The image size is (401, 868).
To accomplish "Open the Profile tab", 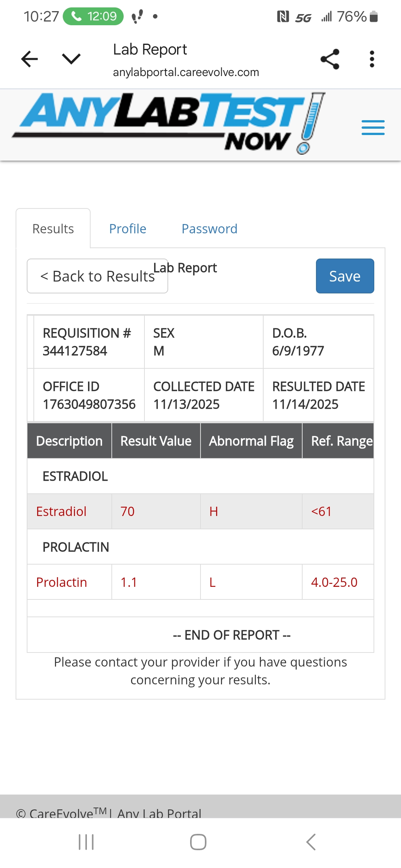I will [128, 229].
